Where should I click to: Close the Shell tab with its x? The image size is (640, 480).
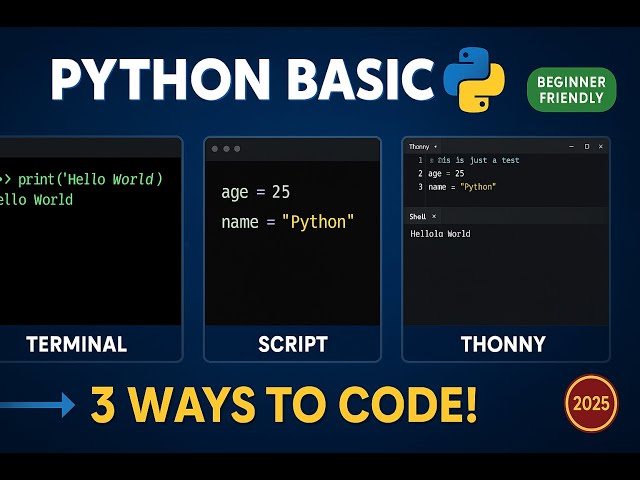click(434, 216)
